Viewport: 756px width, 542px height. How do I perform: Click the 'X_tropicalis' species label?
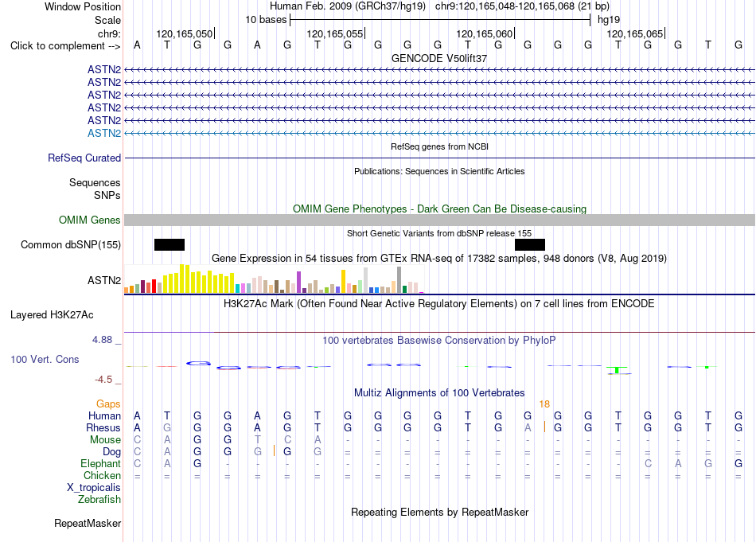(94, 488)
